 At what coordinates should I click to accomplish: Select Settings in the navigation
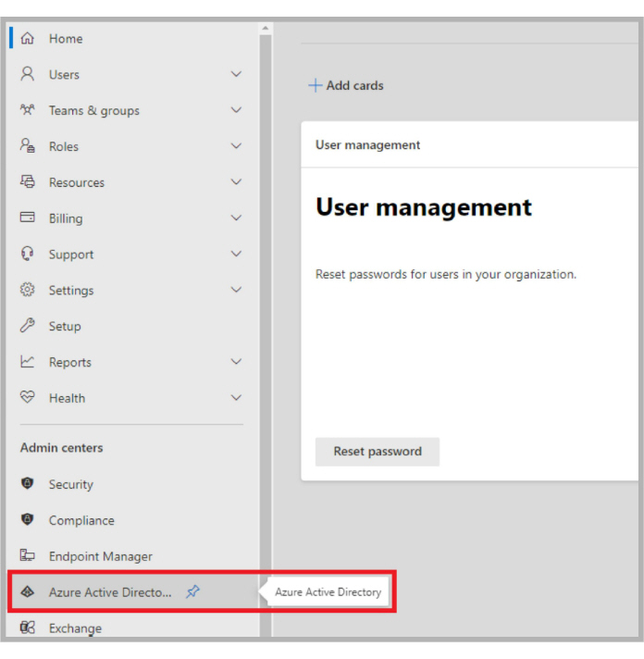click(x=132, y=290)
